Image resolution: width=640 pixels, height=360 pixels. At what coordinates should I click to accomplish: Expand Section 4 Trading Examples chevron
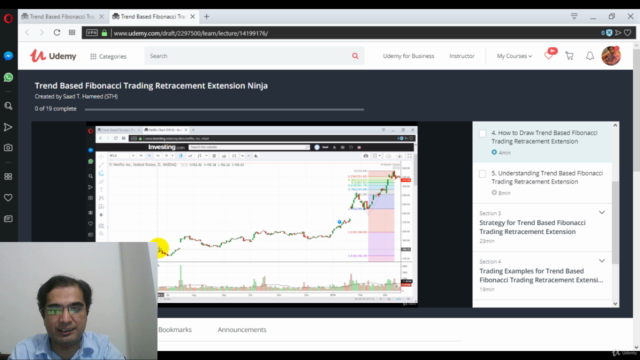click(x=602, y=261)
